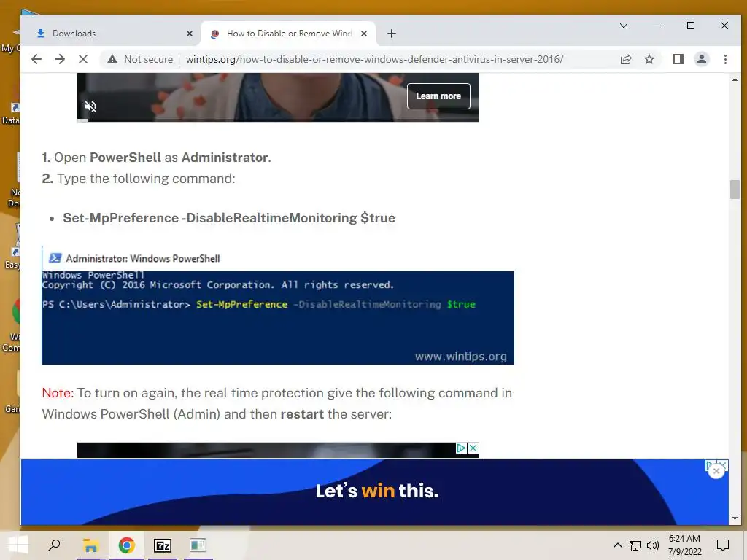Open the PowerShell screenshot image
This screenshot has width=747, height=560.
pos(278,306)
